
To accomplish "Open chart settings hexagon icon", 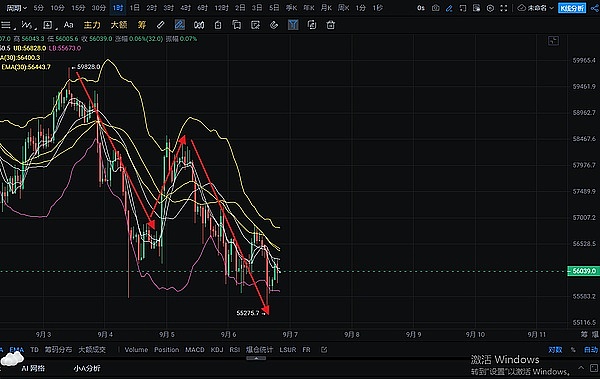I will (x=490, y=8).
